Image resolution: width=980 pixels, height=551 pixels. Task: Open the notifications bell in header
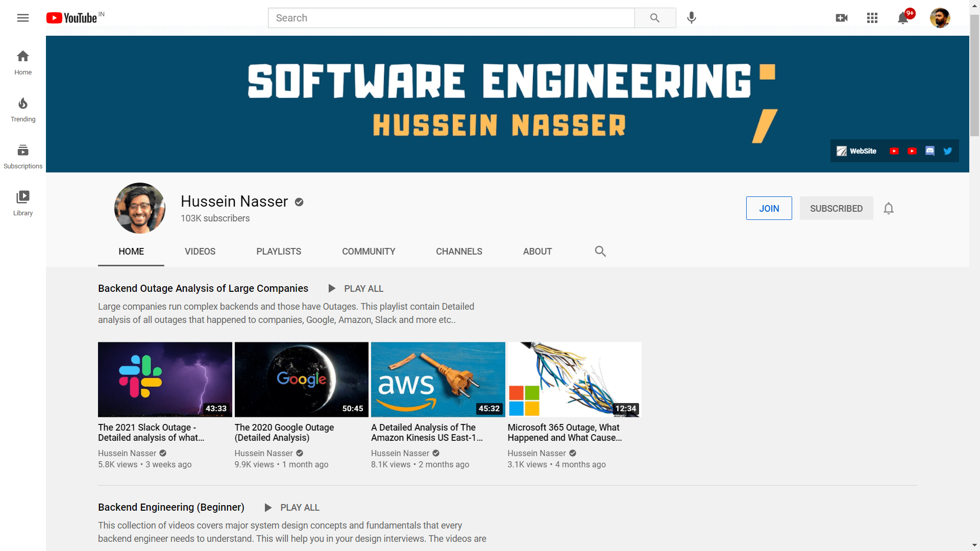click(x=902, y=18)
